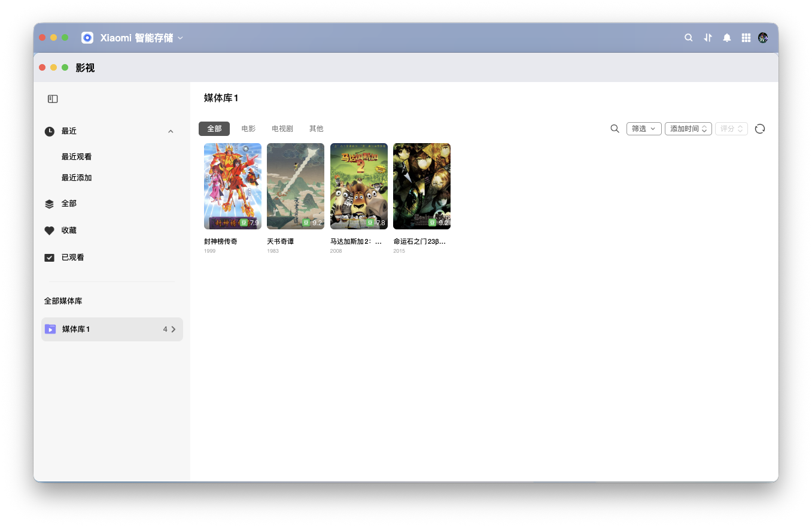Open the transfer tasks arrows icon
Image resolution: width=812 pixels, height=527 pixels.
pyautogui.click(x=708, y=38)
